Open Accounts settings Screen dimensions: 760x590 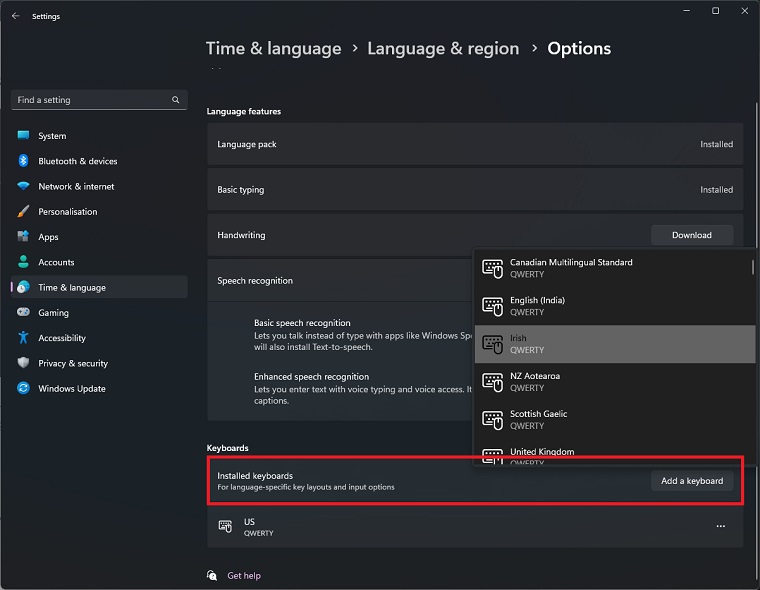tap(99, 262)
